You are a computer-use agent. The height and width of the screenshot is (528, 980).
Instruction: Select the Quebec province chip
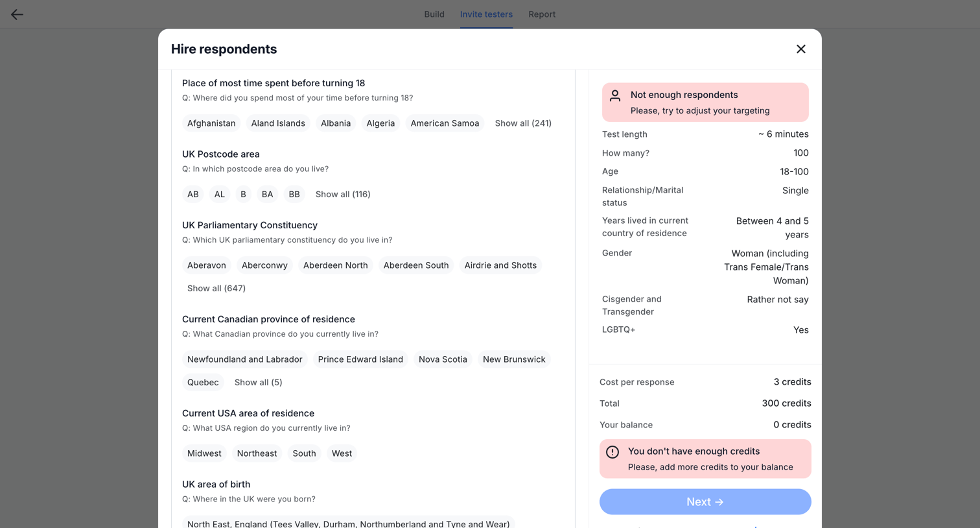(203, 382)
